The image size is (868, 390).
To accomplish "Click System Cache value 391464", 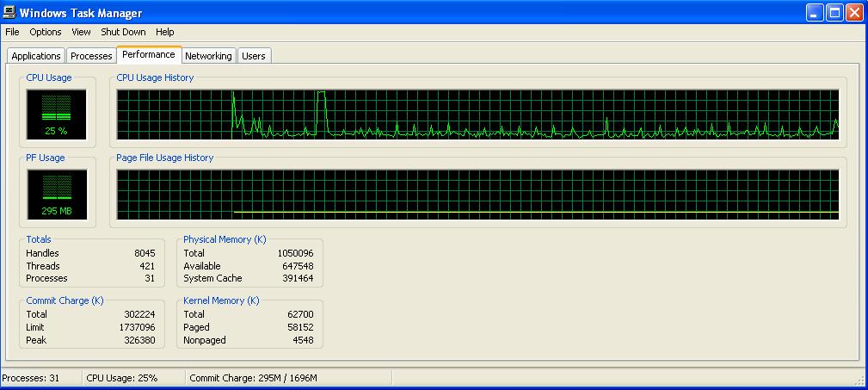I will 298,278.
